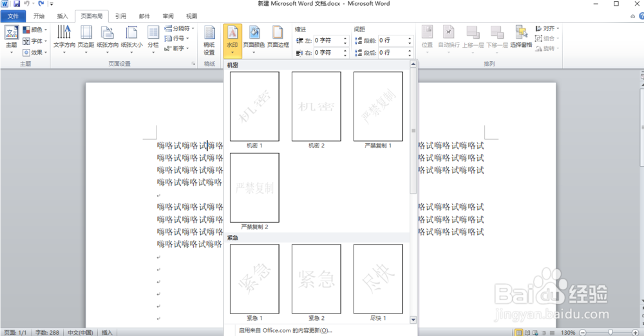Decrease right indent with the down stepper
This screenshot has height=336, width=644.
point(345,55)
